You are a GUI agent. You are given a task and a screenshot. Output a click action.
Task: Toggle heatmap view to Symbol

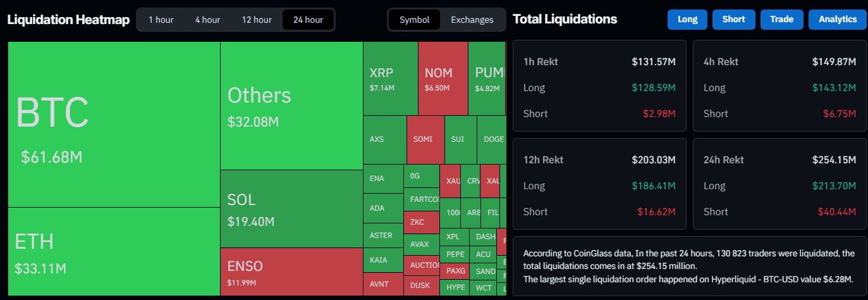coord(414,20)
